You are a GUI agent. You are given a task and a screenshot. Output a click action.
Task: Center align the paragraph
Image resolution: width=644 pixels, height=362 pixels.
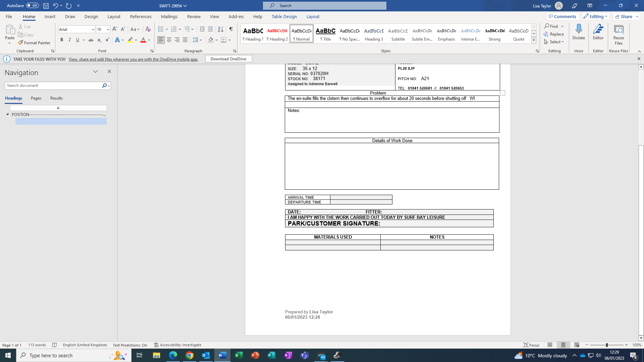(x=169, y=40)
